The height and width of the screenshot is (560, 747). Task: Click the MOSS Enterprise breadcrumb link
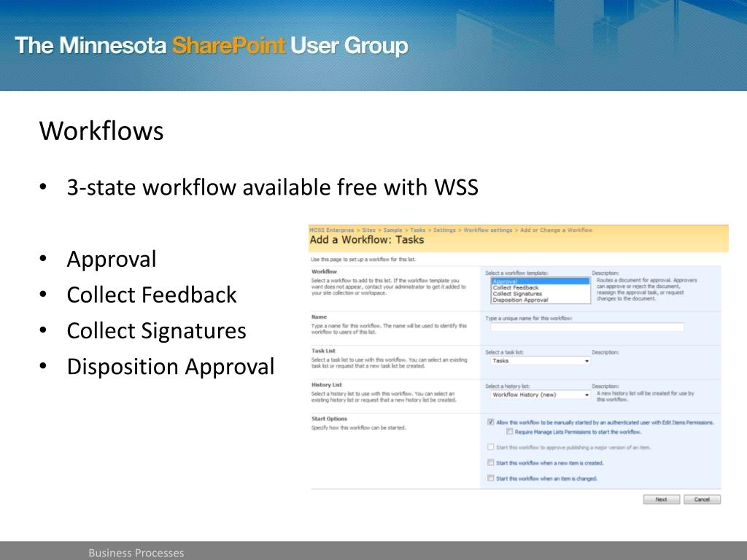332,230
